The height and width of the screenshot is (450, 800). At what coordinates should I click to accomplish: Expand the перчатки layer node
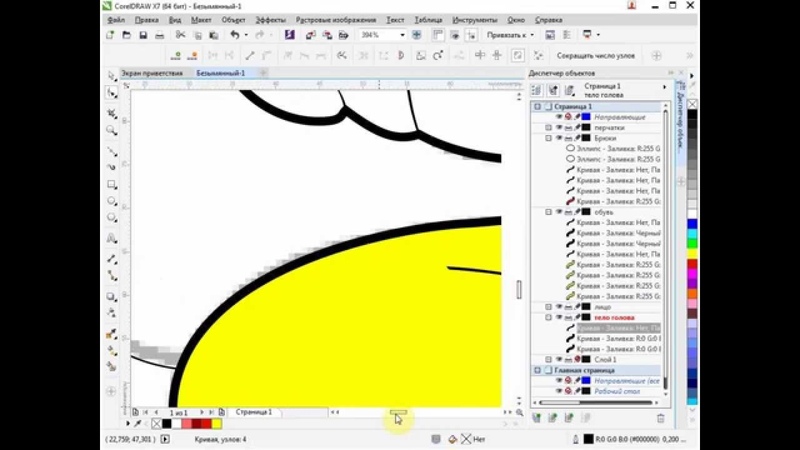coord(548,128)
